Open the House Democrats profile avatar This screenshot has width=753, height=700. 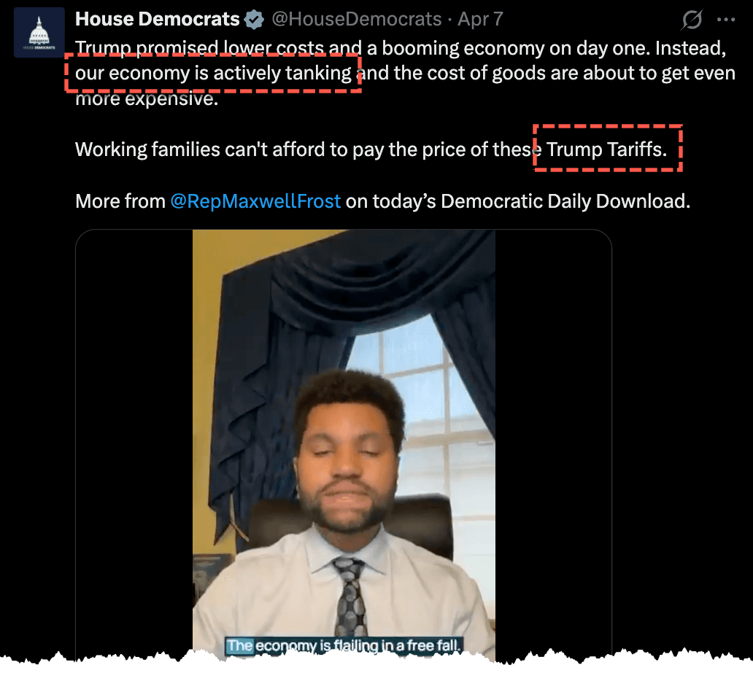tap(39, 32)
